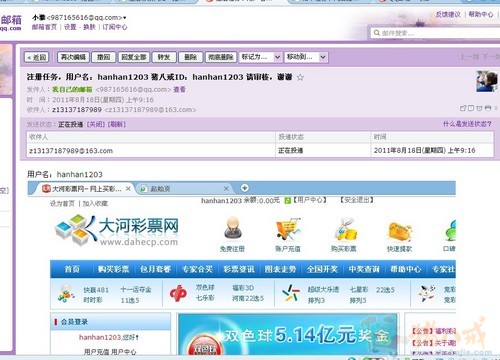Click the green icon before 用户中心

288,200
